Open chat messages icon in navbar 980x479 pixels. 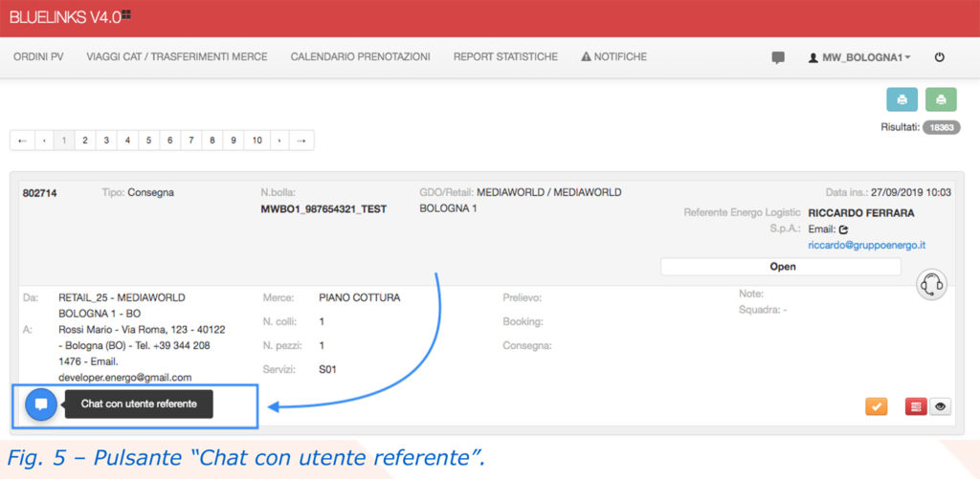point(778,57)
